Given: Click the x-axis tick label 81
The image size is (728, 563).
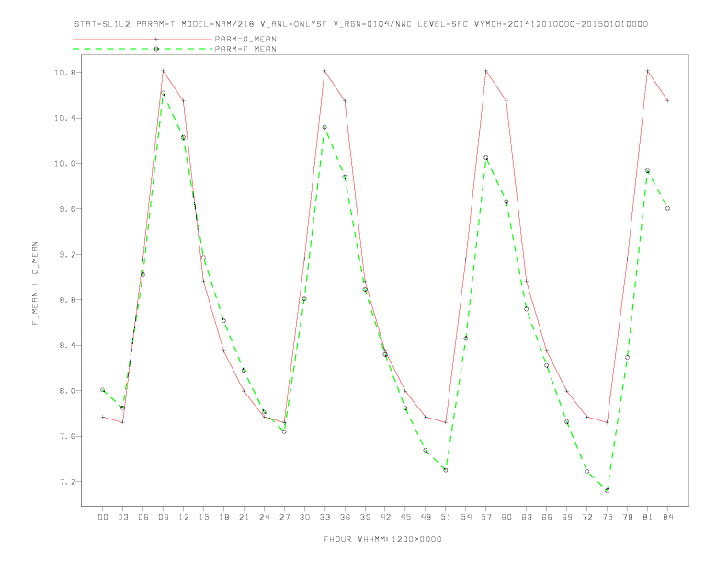Looking at the screenshot, I should tap(648, 517).
